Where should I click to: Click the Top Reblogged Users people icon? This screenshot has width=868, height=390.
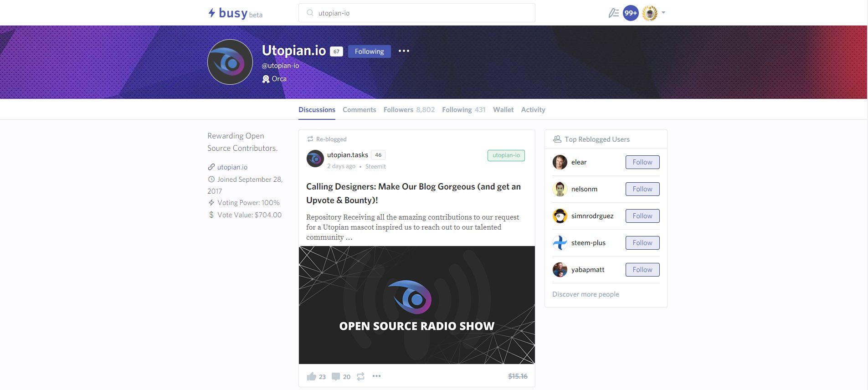click(557, 139)
